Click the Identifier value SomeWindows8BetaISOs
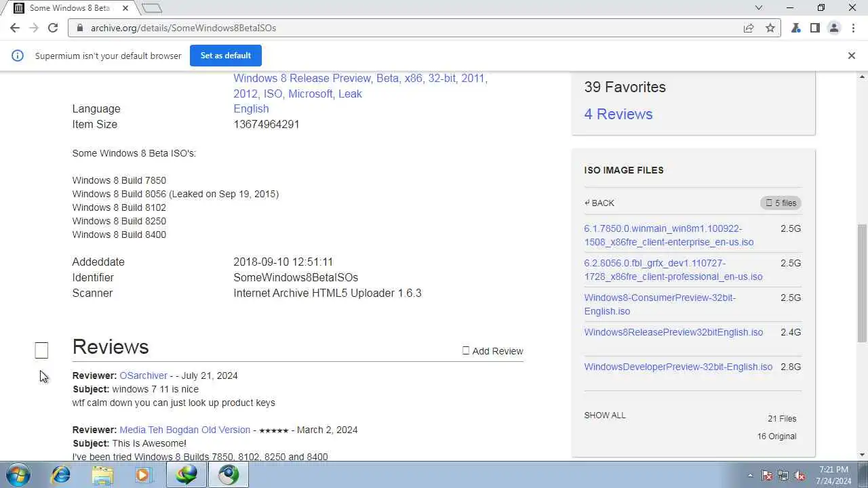 click(296, 277)
